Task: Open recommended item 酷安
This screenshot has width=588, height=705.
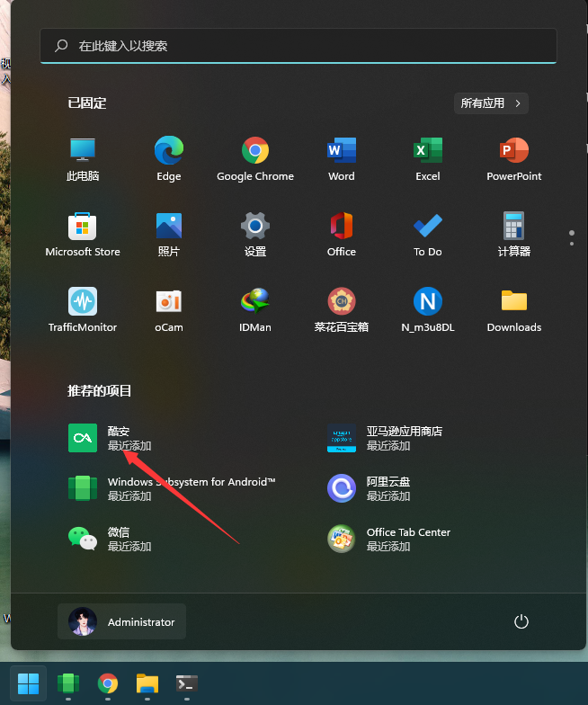Action: click(x=110, y=438)
